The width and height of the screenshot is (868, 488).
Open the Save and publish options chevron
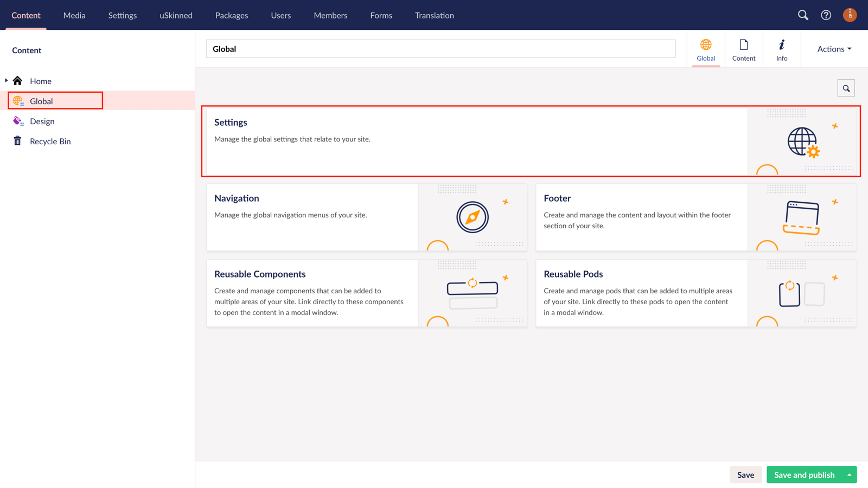click(850, 474)
